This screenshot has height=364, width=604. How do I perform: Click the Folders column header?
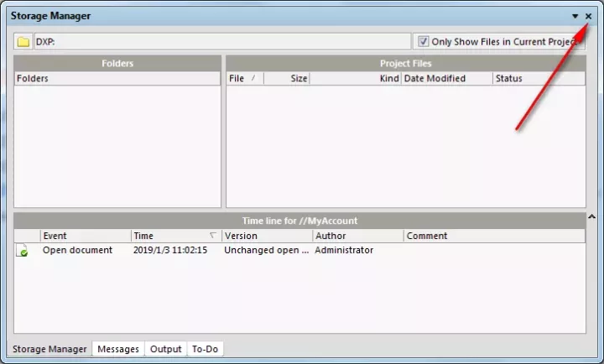[x=117, y=79]
